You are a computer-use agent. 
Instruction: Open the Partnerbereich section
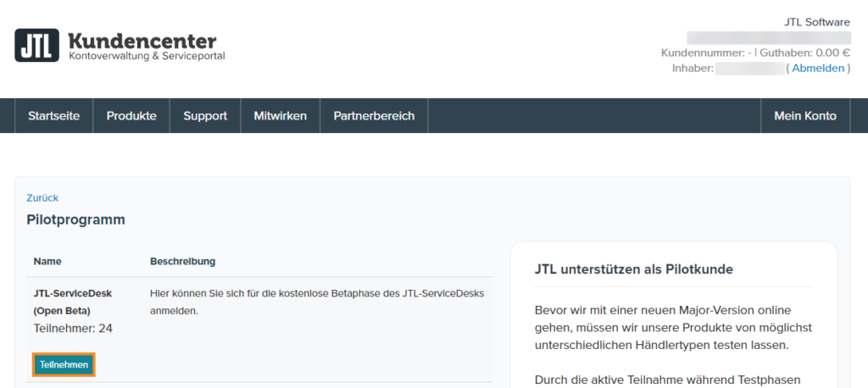pos(374,116)
